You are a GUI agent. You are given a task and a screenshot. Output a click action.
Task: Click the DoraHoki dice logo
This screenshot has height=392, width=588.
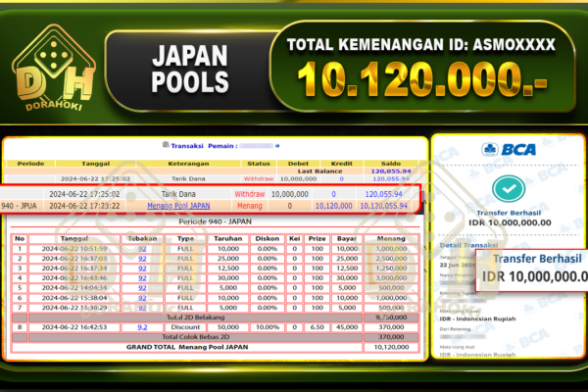click(x=54, y=68)
